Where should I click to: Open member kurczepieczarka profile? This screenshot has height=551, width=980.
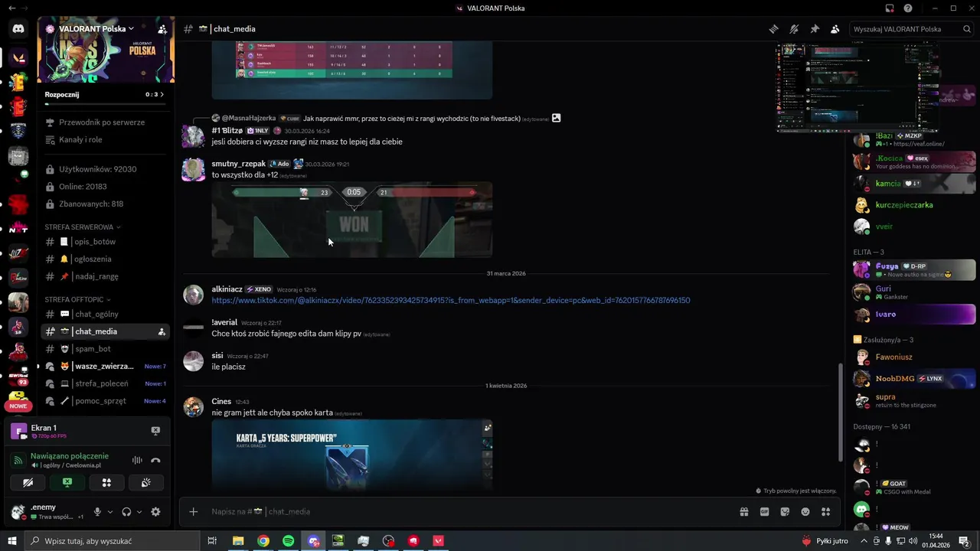(x=914, y=205)
